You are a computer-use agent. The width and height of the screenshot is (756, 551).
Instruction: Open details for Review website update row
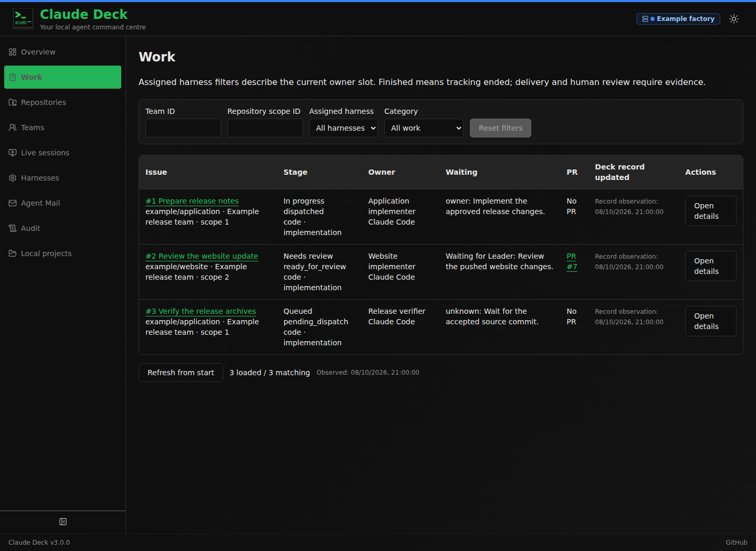point(711,266)
